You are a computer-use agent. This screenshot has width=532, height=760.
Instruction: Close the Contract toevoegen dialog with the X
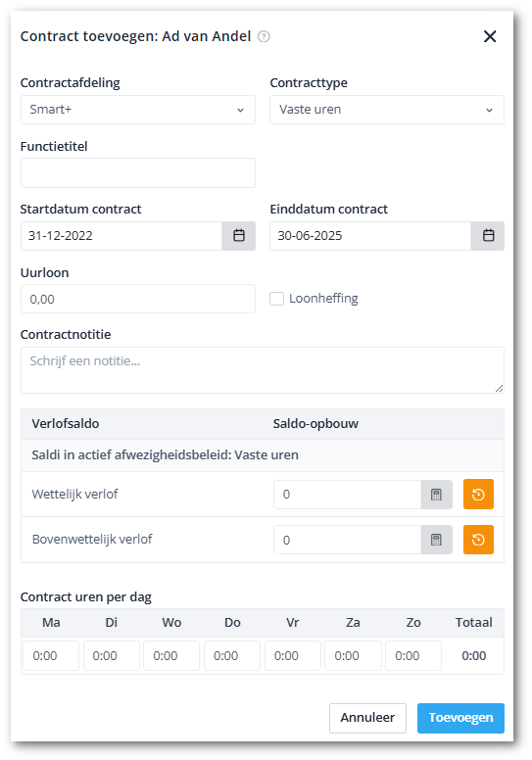click(490, 36)
